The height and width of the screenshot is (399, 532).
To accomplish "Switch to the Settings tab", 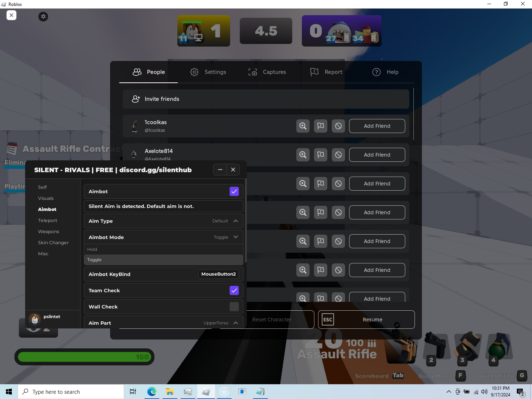I will [x=208, y=72].
